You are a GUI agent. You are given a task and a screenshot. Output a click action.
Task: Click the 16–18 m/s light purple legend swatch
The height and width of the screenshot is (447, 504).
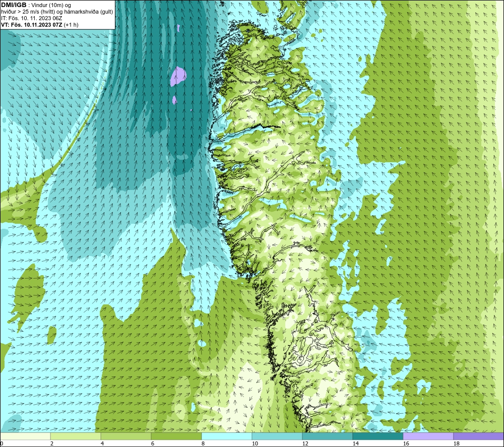coord(428,436)
